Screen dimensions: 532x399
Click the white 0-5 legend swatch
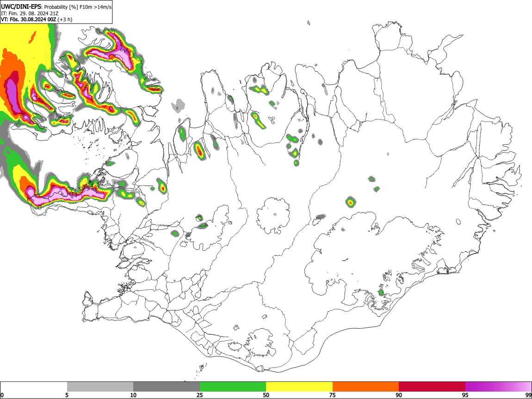pos(34,387)
